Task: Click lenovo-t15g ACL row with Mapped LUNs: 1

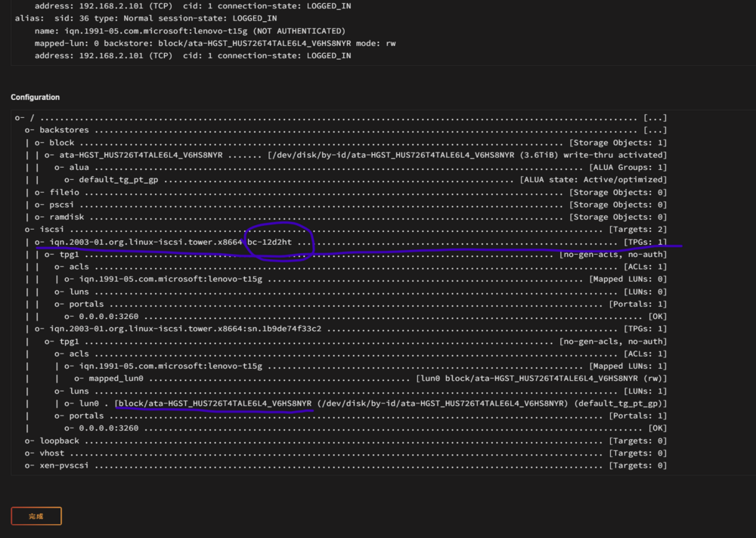Action: click(x=365, y=366)
